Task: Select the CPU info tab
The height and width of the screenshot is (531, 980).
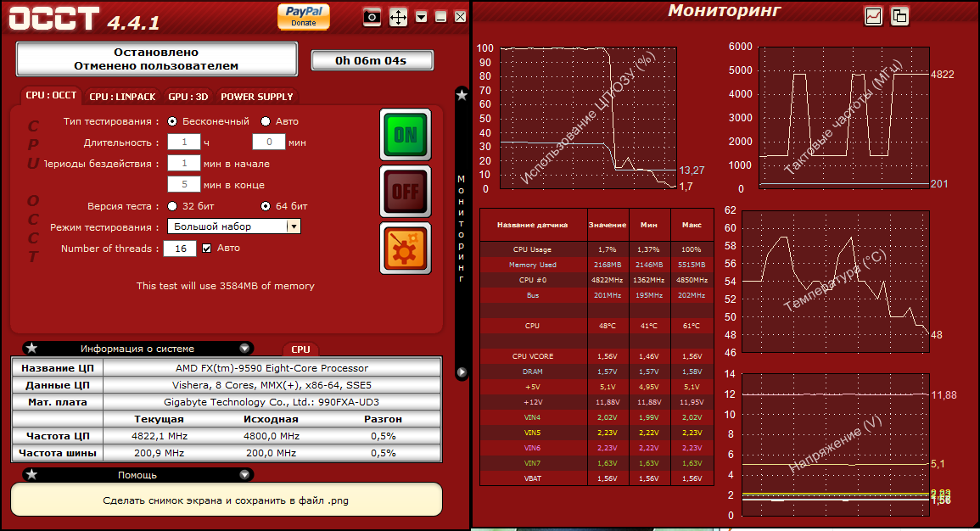Action: [300, 349]
